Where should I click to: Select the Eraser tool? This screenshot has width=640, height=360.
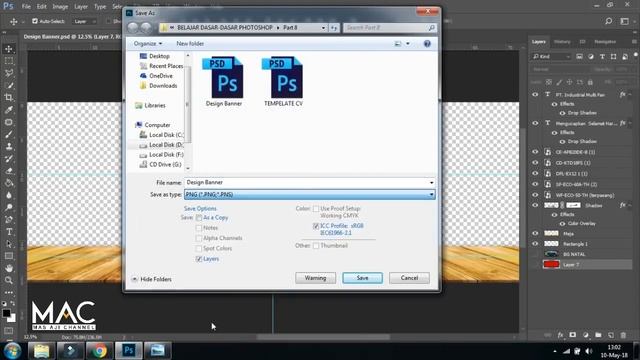9,171
